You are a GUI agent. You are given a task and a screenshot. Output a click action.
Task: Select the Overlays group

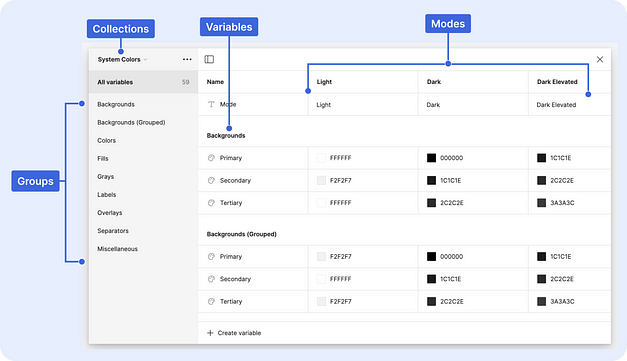pyautogui.click(x=110, y=213)
